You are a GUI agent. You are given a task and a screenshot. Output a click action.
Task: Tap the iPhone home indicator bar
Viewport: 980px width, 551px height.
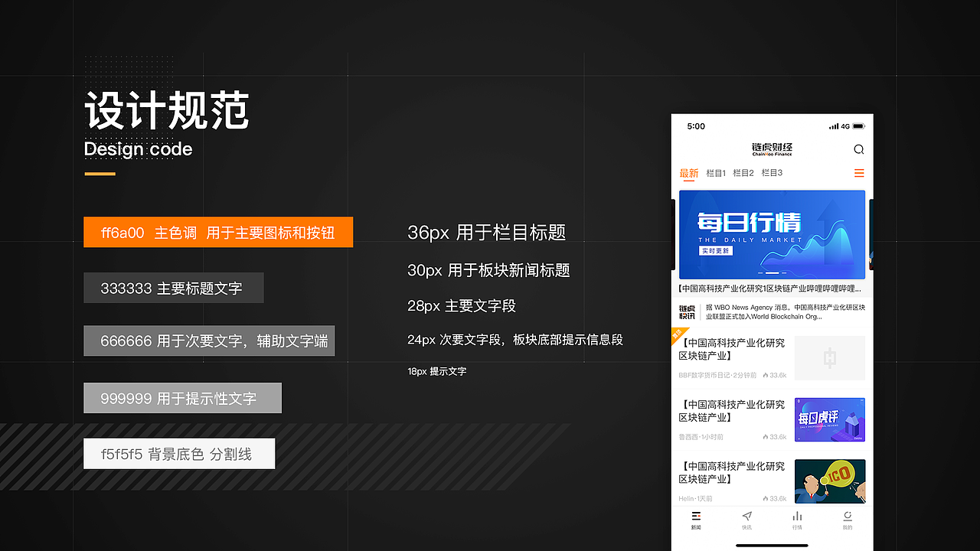(x=772, y=546)
